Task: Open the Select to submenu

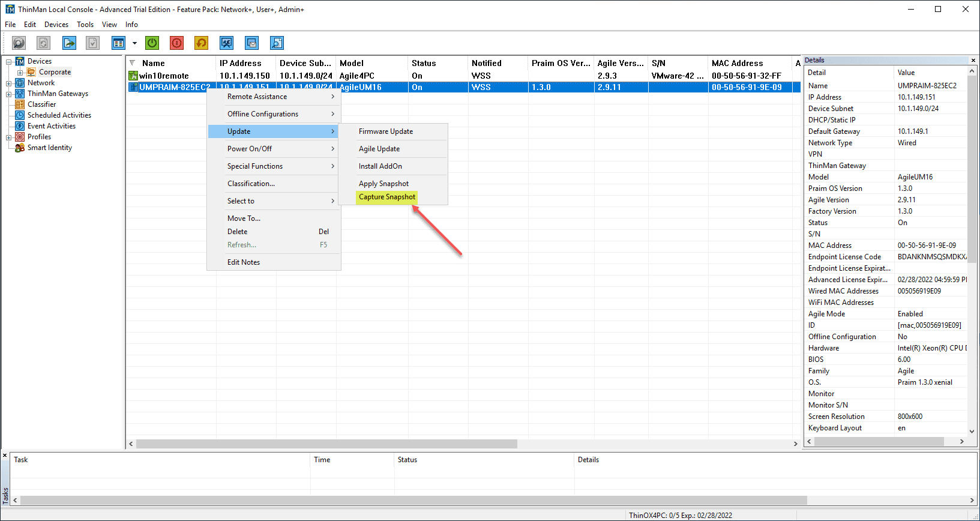Action: 274,201
